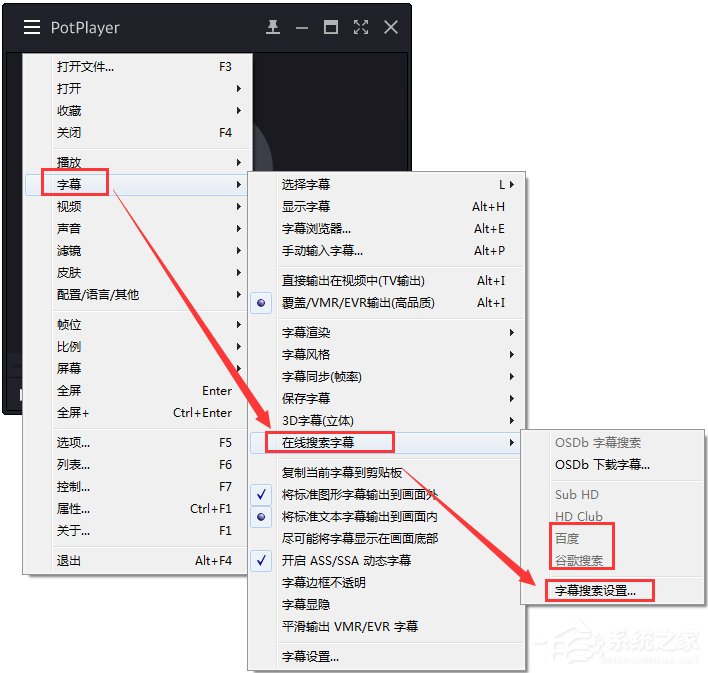
Task: Toggle 平滑输出 VMR/EVR 字幕 option
Action: click(387, 627)
